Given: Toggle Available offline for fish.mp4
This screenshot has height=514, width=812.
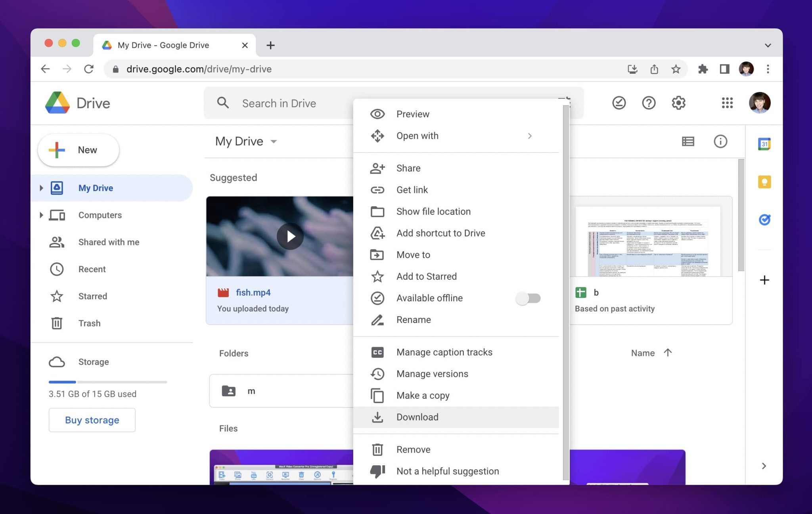Looking at the screenshot, I should click(528, 298).
